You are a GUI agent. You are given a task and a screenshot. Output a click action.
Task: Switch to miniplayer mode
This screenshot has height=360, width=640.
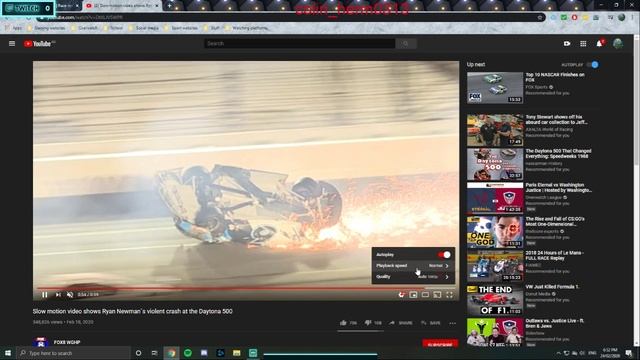click(x=413, y=295)
